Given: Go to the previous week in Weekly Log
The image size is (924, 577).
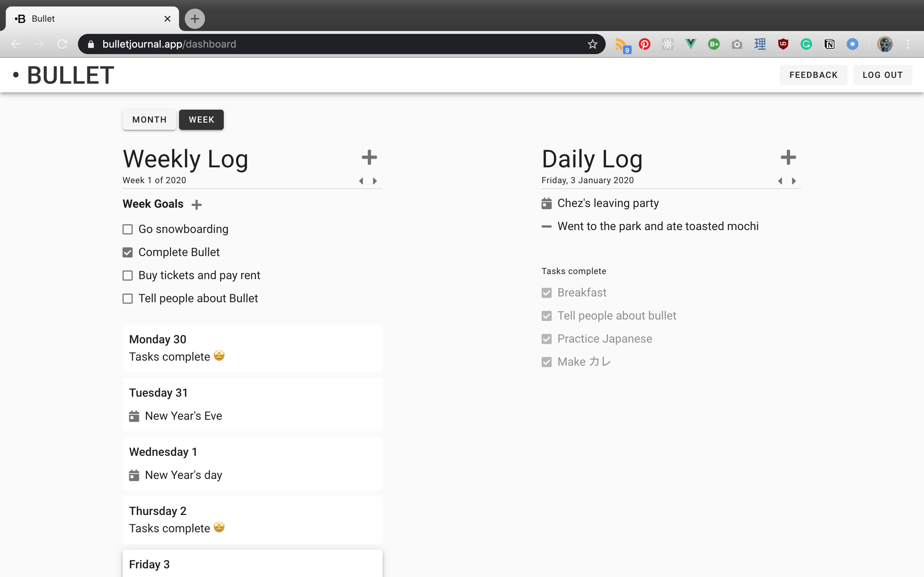Looking at the screenshot, I should pyautogui.click(x=361, y=181).
